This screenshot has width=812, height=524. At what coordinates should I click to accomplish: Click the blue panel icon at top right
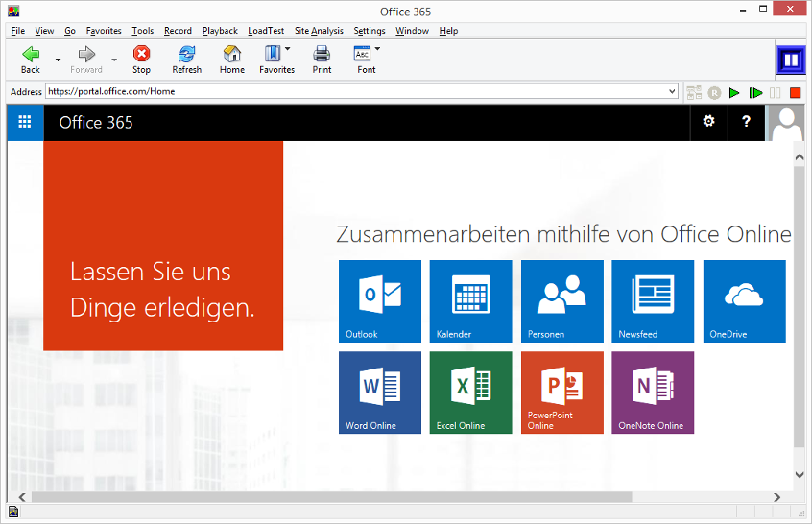point(791,60)
